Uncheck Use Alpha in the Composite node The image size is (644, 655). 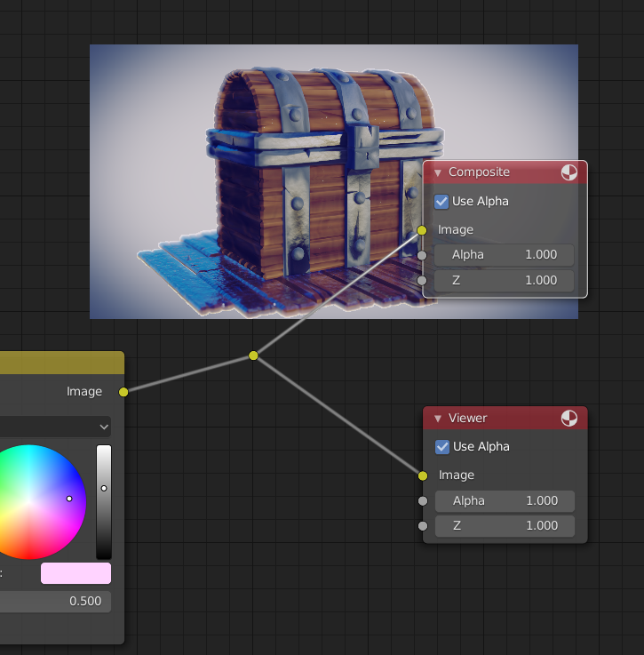coord(441,202)
